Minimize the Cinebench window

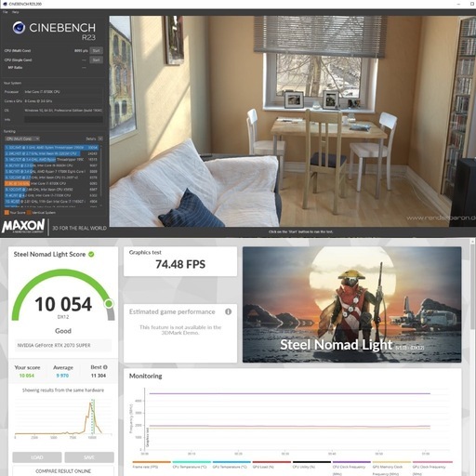pos(458,4)
